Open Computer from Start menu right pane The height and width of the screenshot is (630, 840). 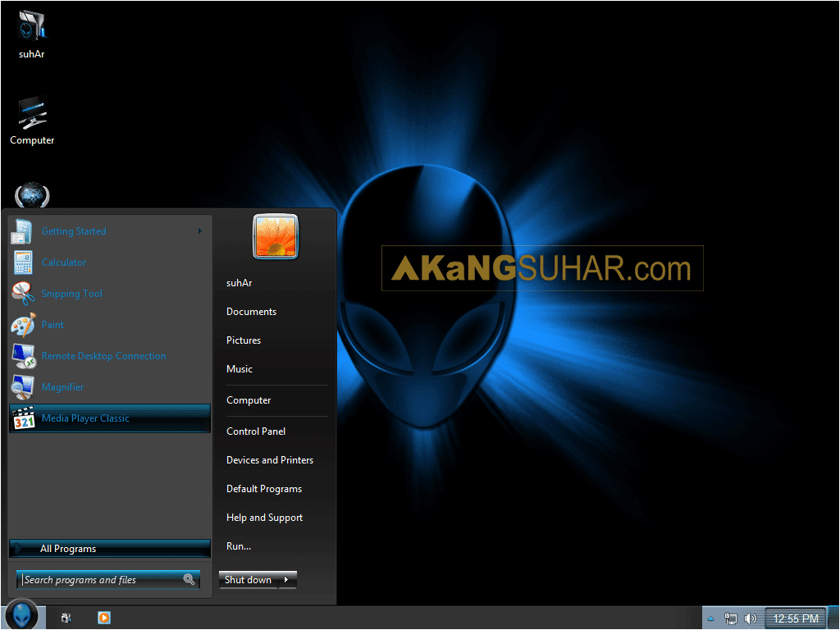(x=249, y=400)
